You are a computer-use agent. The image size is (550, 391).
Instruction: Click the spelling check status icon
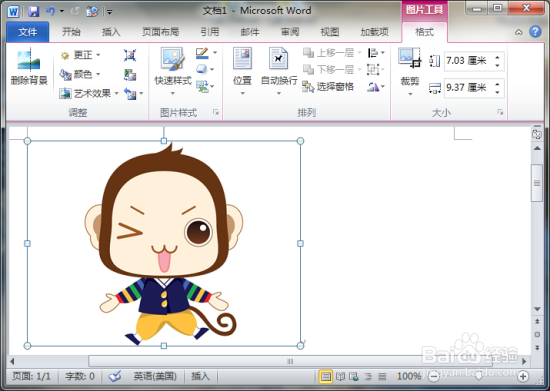coord(115,376)
